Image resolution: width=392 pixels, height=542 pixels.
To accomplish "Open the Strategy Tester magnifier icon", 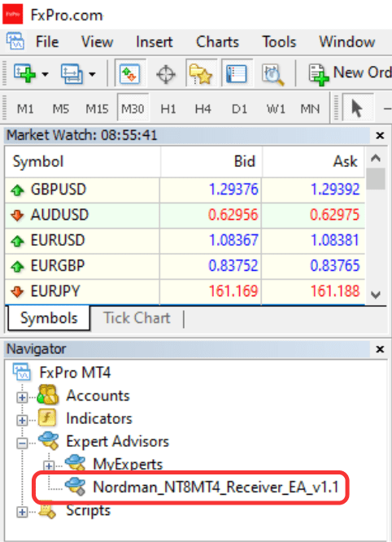I will pyautogui.click(x=272, y=74).
